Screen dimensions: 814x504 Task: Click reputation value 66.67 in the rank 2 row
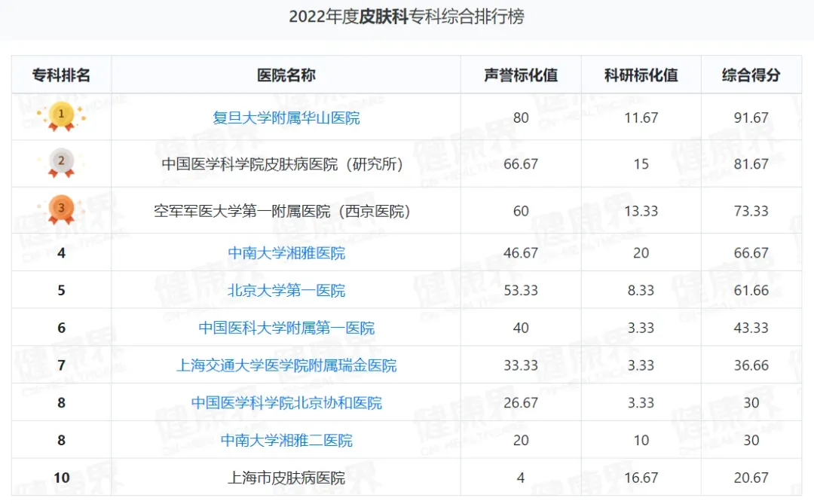[521, 164]
